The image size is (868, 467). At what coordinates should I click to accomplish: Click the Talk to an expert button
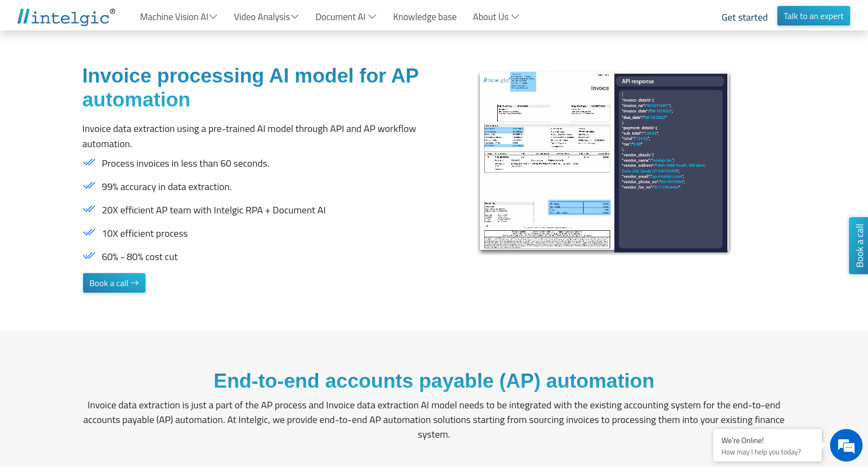tap(814, 16)
